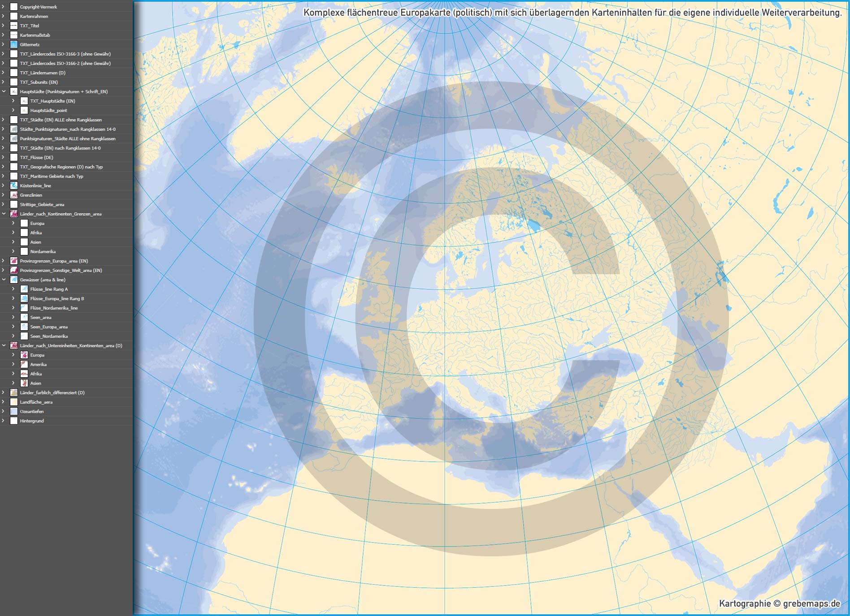Click the Gitternetz layer thumbnail
The image size is (850, 616).
13,44
